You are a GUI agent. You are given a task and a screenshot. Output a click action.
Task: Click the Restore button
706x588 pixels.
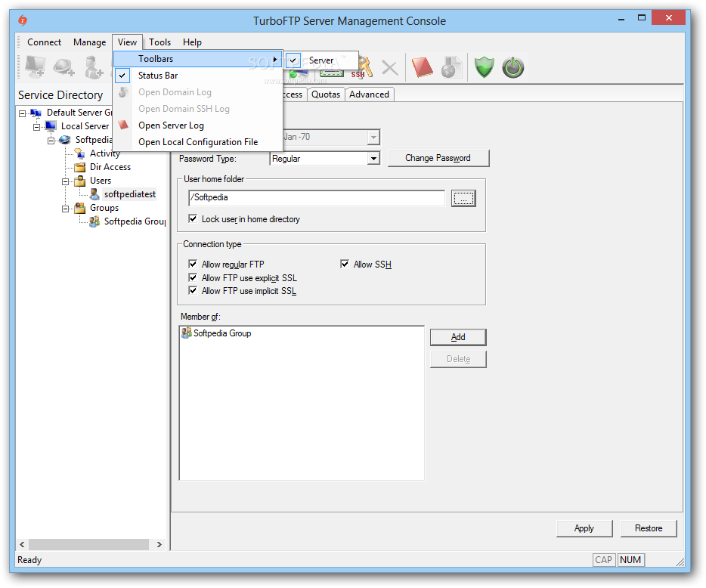pos(649,528)
